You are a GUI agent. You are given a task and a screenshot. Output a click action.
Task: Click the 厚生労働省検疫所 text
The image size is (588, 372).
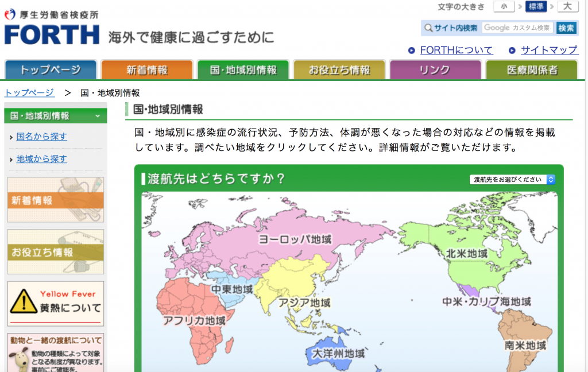point(59,15)
